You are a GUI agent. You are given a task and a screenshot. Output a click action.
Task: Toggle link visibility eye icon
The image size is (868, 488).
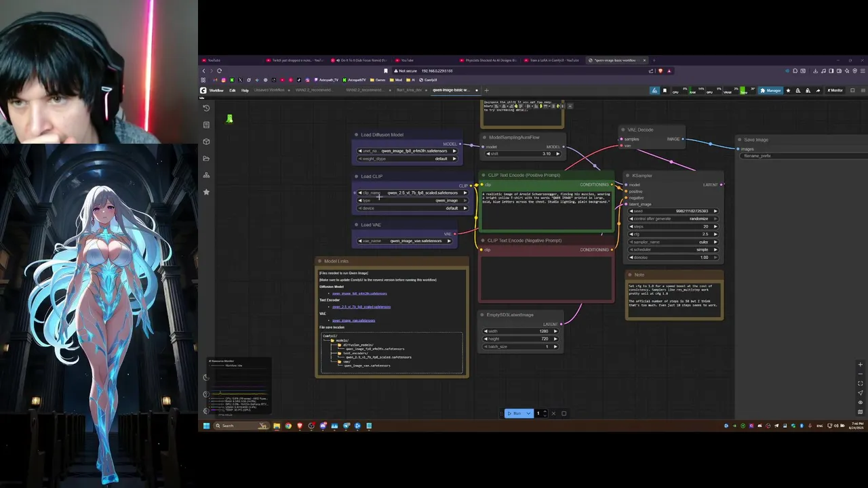click(x=861, y=402)
